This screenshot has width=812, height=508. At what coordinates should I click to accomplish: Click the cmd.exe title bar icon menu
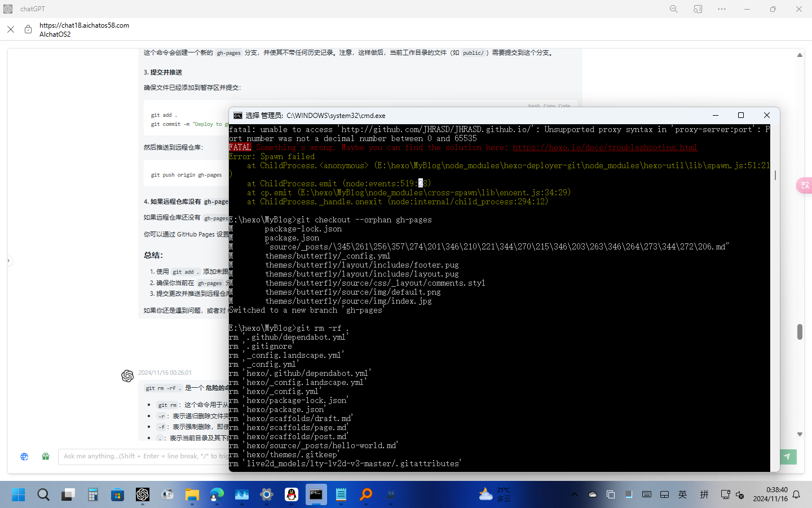point(238,115)
